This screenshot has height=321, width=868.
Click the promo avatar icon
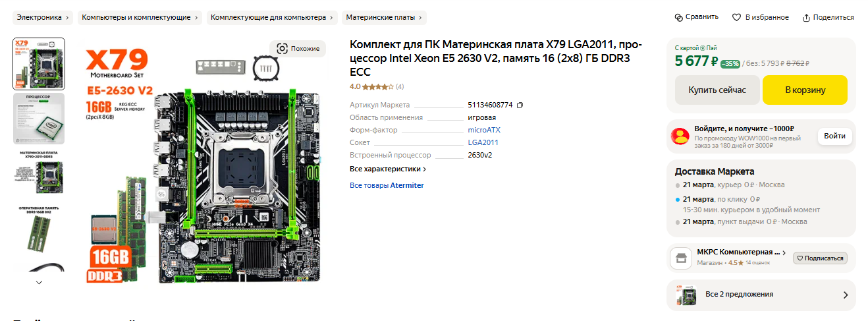tap(680, 136)
